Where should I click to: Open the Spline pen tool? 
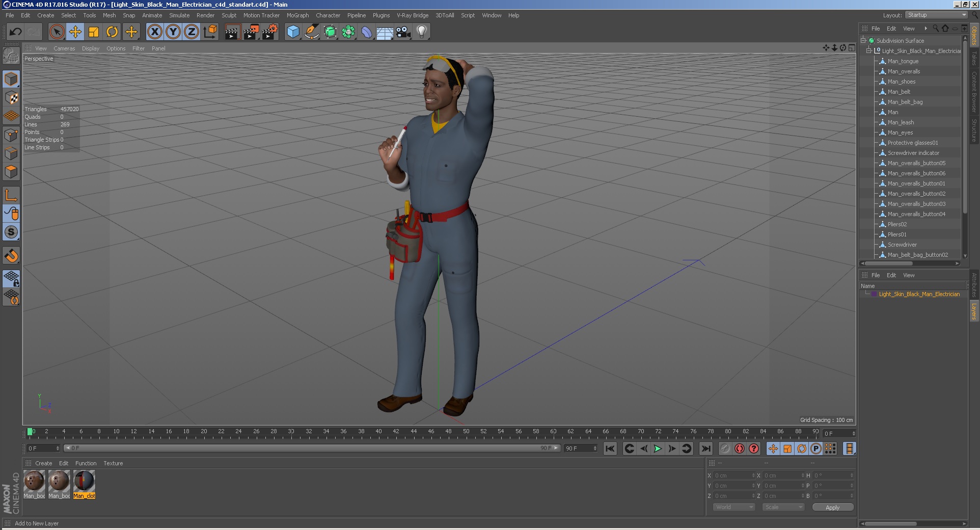pos(311,32)
